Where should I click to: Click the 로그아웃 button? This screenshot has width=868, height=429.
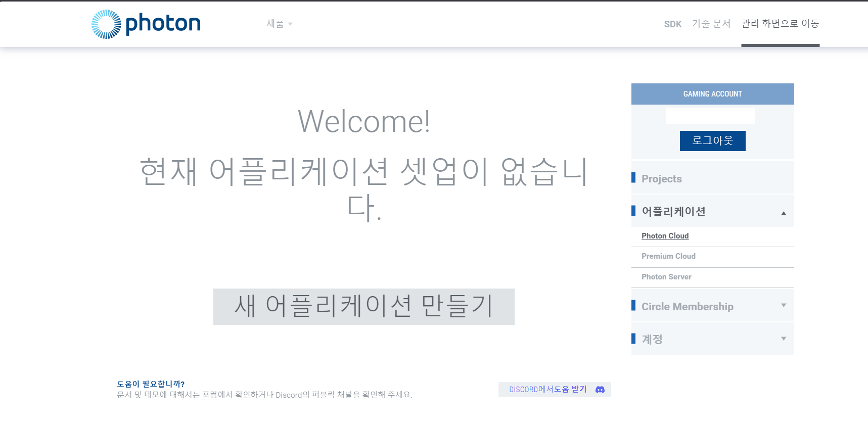pos(712,140)
